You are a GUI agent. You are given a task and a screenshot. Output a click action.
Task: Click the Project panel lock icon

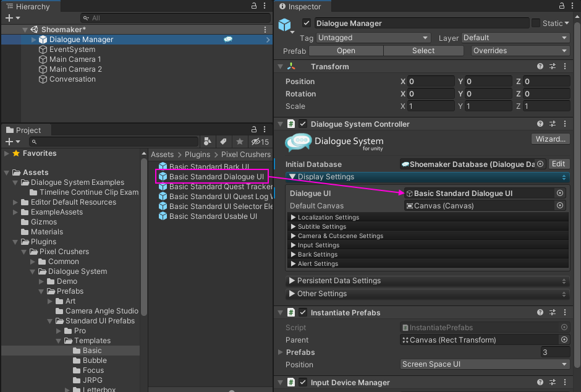(x=254, y=129)
